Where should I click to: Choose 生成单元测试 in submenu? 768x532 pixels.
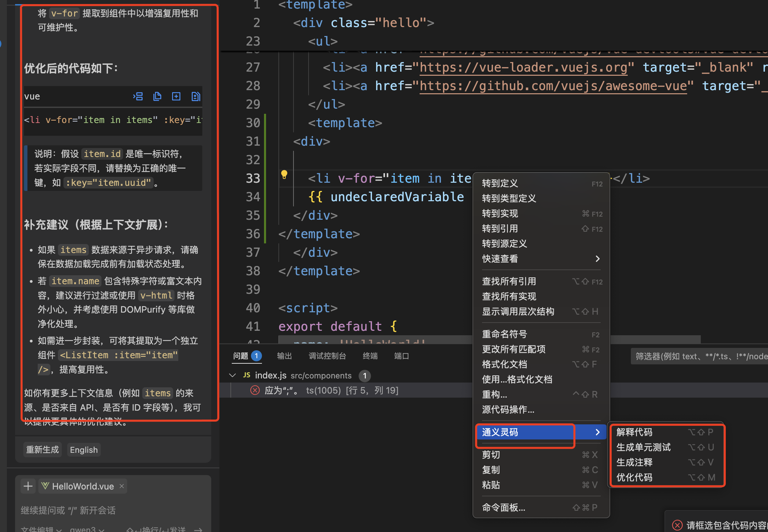point(666,447)
